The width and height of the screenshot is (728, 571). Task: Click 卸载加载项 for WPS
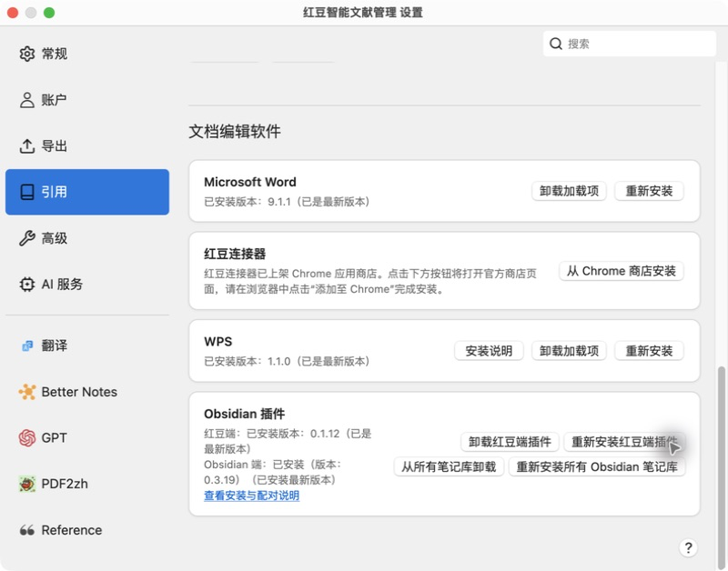(x=569, y=351)
